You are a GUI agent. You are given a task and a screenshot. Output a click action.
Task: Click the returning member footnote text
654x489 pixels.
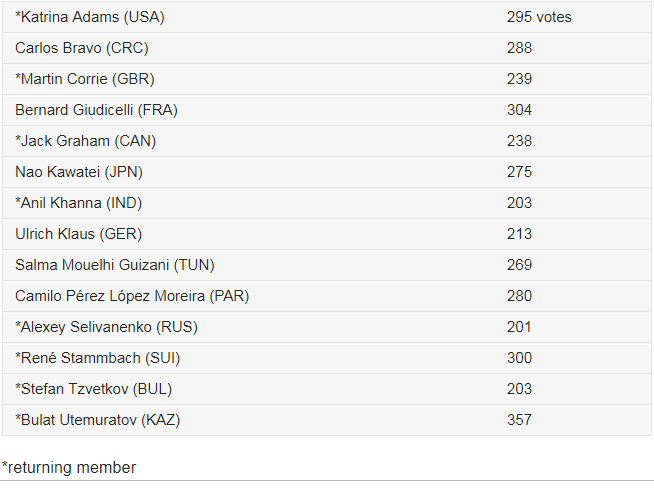tap(69, 467)
